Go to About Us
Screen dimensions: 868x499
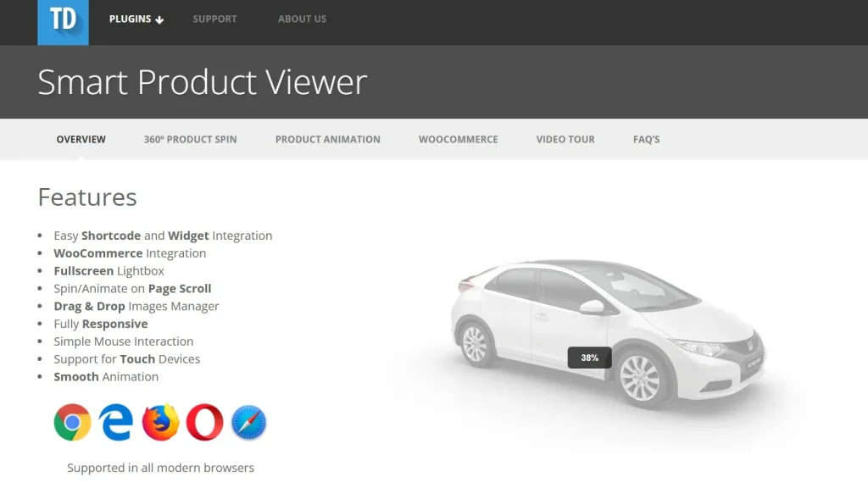tap(303, 19)
